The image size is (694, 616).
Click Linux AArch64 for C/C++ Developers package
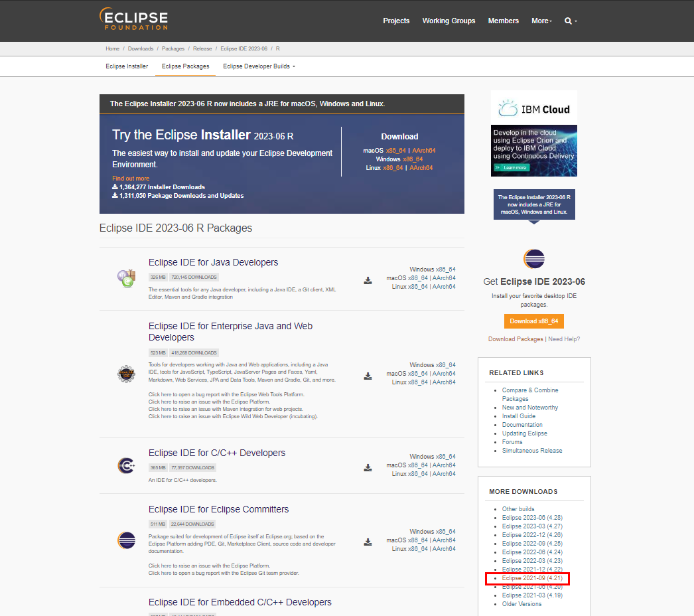tap(444, 474)
